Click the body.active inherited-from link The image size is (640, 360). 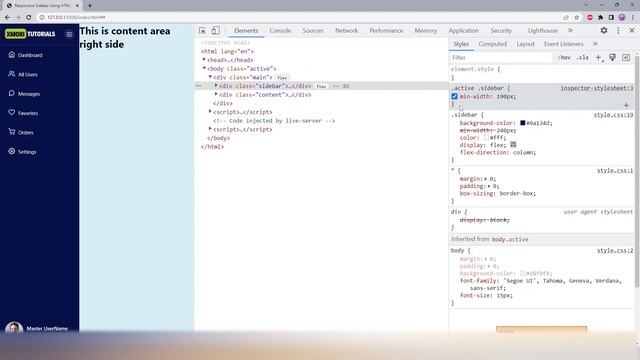[x=510, y=239]
